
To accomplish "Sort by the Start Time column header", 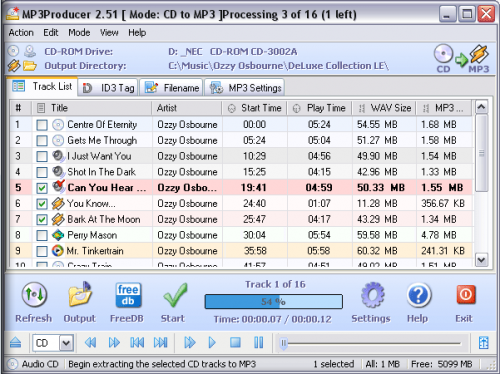I will 254,108.
